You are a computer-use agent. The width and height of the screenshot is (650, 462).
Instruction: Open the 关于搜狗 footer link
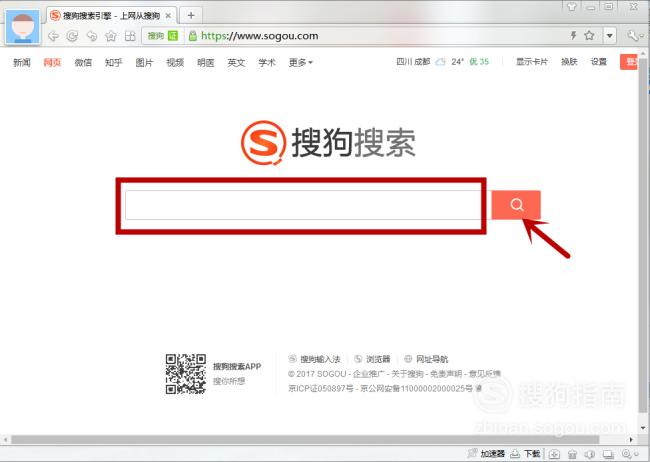click(x=407, y=374)
